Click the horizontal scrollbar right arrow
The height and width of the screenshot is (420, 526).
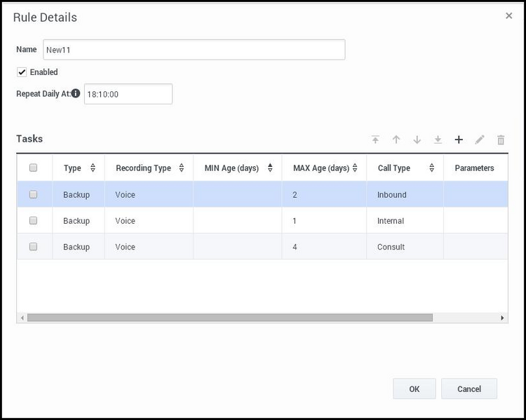click(x=502, y=318)
